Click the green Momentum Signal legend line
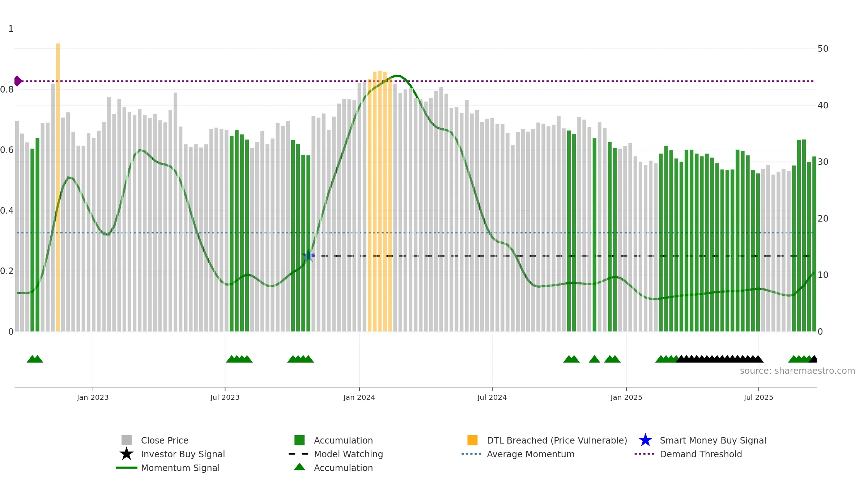 [127, 467]
